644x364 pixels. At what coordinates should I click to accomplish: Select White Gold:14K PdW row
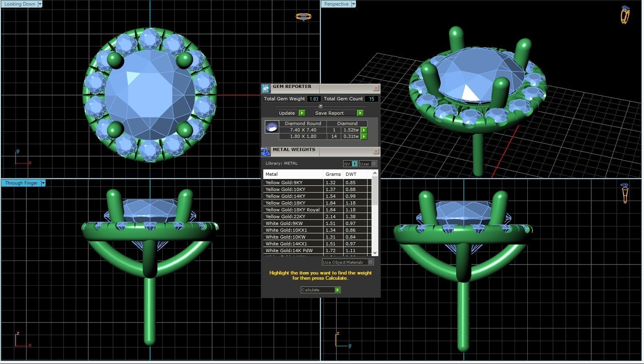317,251
